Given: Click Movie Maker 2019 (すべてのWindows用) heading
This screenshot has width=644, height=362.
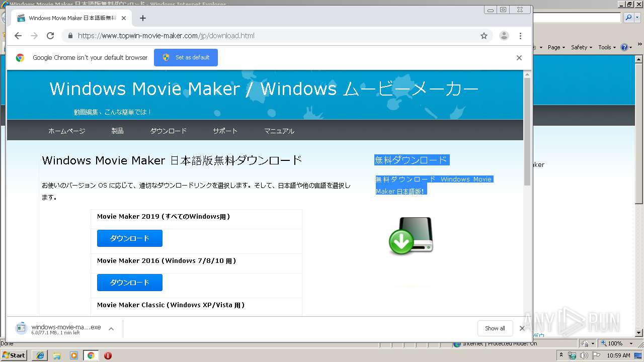Looking at the screenshot, I should [x=164, y=217].
